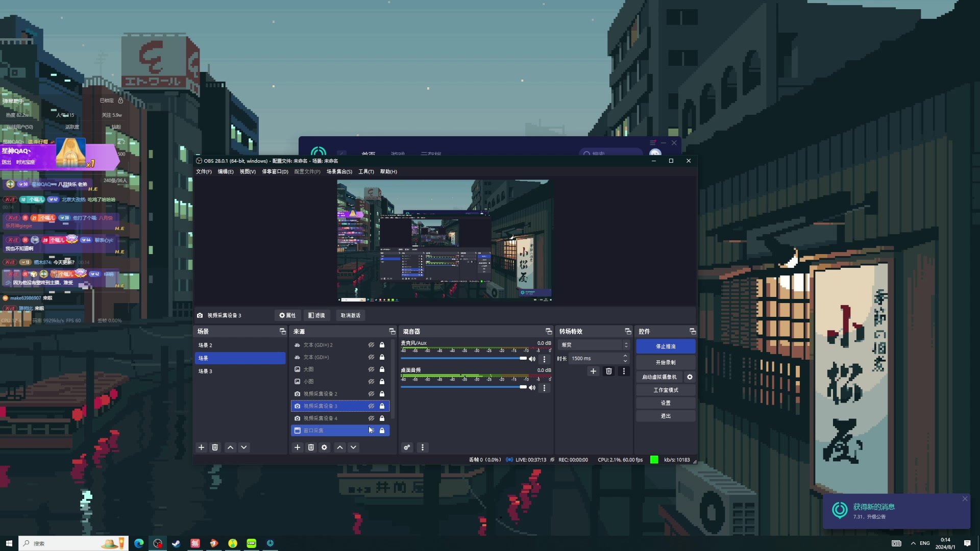Click 启动虚拟摄像机 button
Screen dimensions: 980x551
tap(659, 377)
